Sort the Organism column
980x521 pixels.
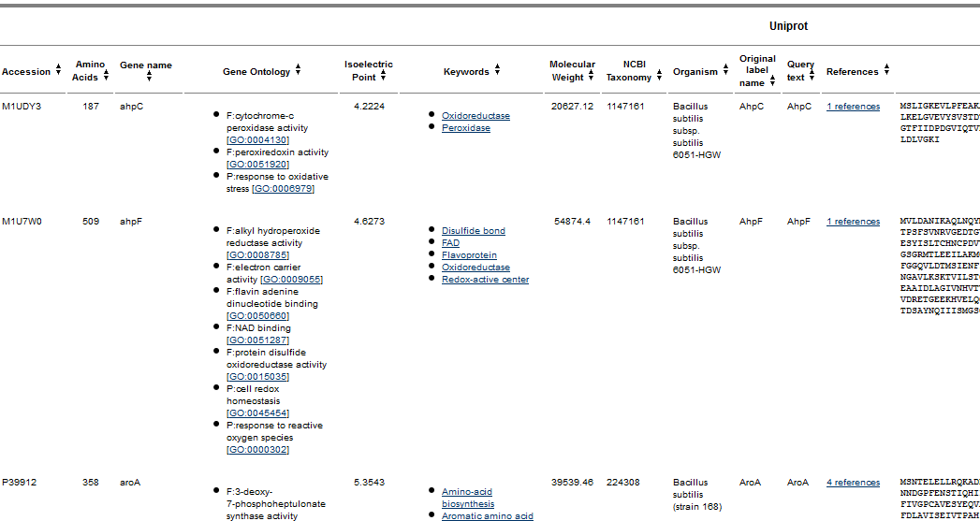pos(725,72)
